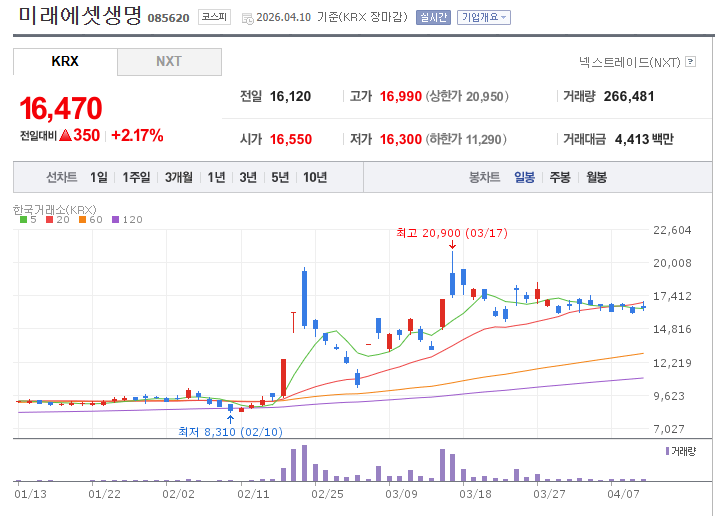
Task: Switch to the NXT tab
Action: click(169, 61)
